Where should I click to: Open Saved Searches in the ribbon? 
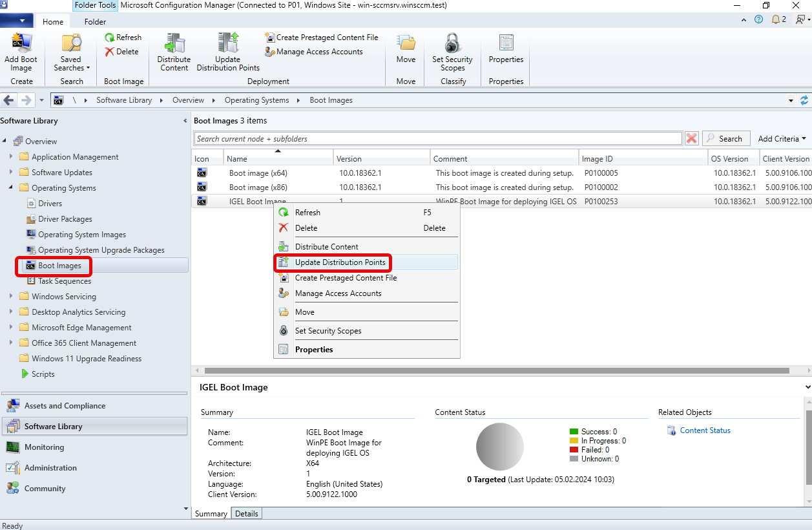[71, 44]
